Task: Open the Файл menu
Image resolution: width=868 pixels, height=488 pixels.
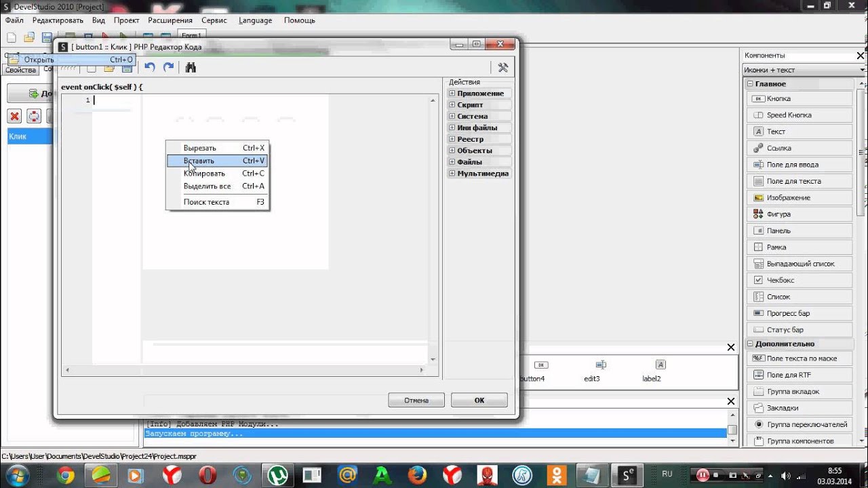Action: point(14,20)
